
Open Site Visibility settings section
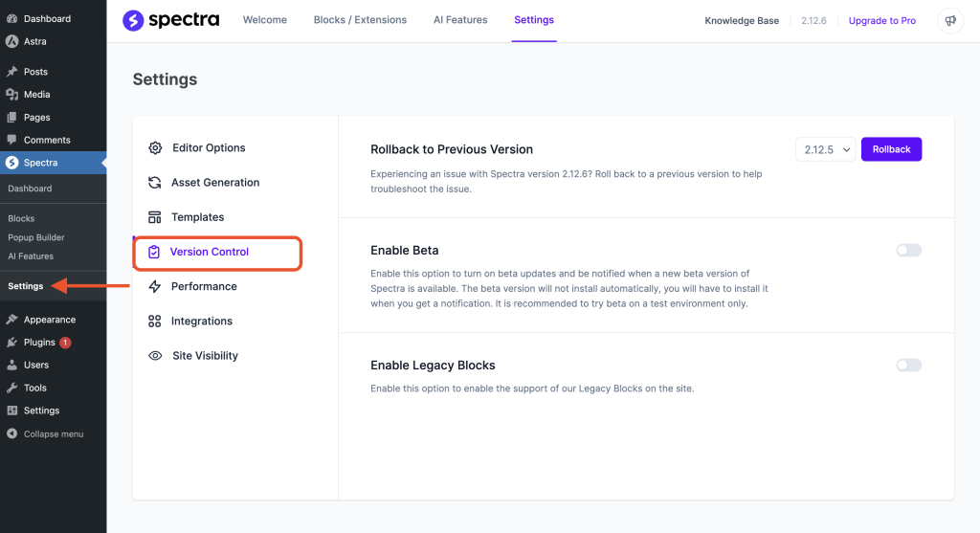(x=205, y=356)
